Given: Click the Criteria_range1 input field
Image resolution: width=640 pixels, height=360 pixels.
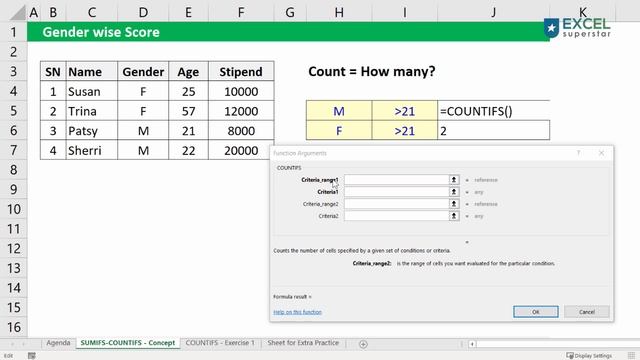Looking at the screenshot, I should coord(396,180).
